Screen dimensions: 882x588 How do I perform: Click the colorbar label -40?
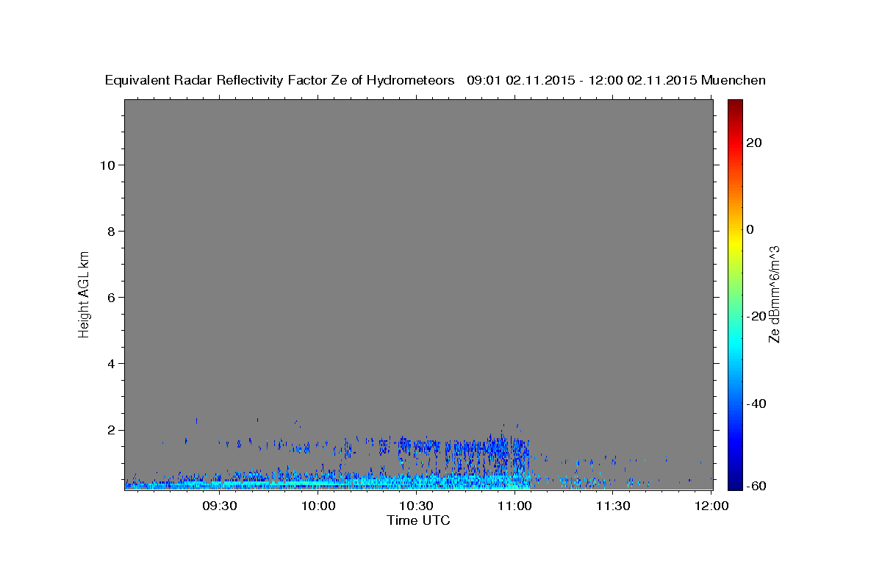coord(756,403)
